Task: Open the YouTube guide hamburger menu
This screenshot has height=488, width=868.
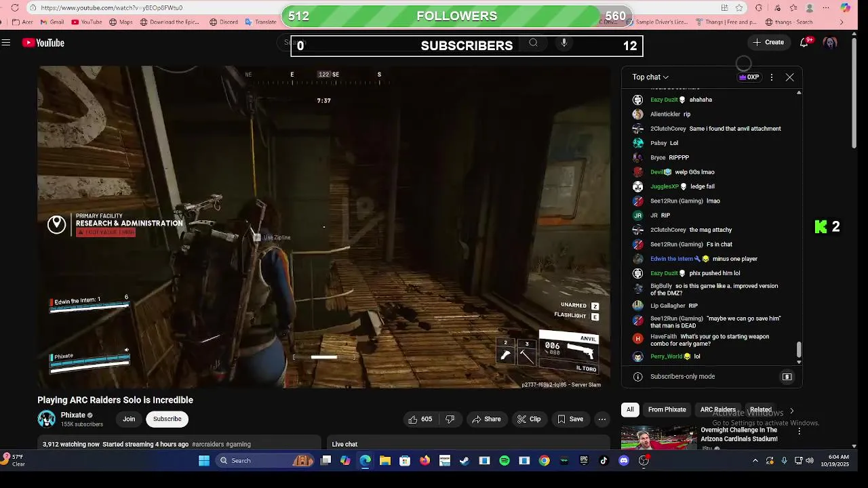Action: (6, 43)
